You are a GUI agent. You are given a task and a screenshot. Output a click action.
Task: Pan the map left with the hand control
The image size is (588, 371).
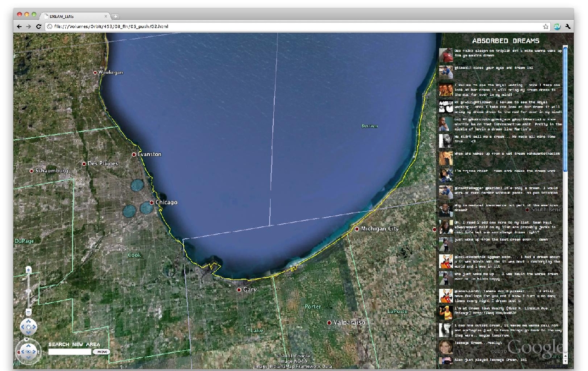22,328
